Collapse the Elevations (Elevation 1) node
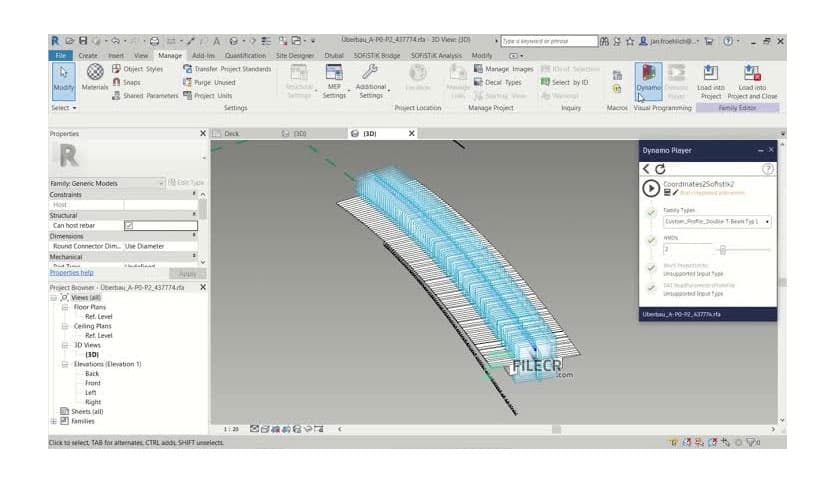This screenshot has width=836, height=484. (65, 364)
